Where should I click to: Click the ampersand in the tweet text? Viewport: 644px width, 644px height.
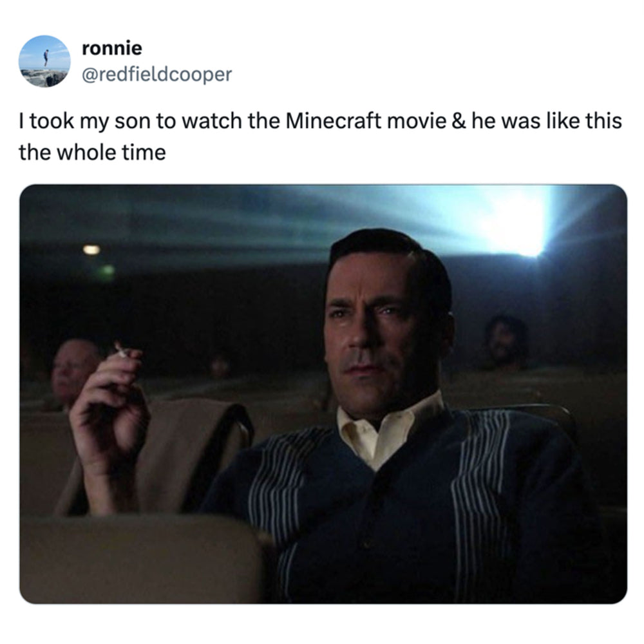pos(459,121)
